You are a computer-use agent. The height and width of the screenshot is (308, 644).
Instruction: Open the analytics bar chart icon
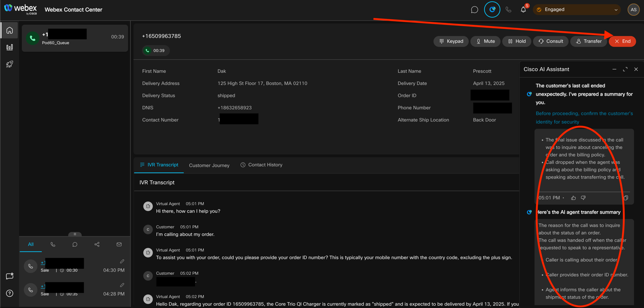point(9,47)
